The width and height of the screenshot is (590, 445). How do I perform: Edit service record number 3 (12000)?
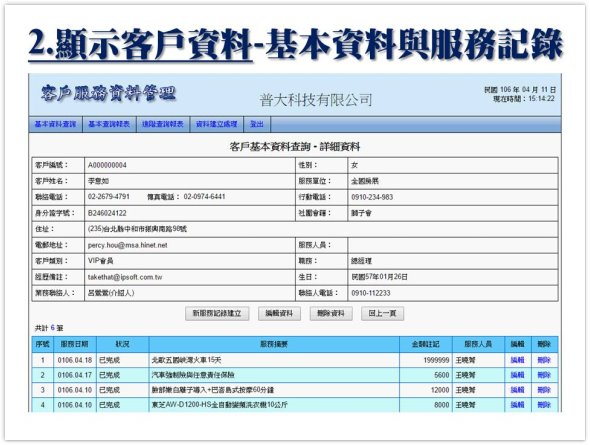pyautogui.click(x=517, y=390)
